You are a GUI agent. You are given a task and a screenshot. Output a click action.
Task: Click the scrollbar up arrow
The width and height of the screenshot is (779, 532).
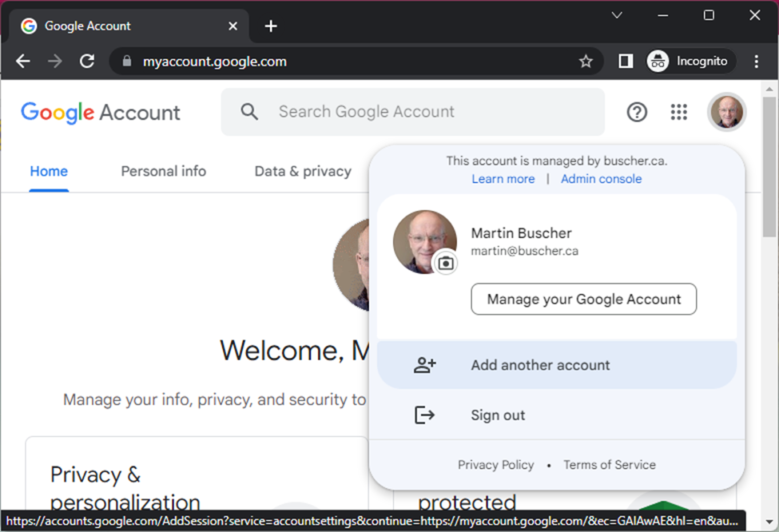(769, 89)
